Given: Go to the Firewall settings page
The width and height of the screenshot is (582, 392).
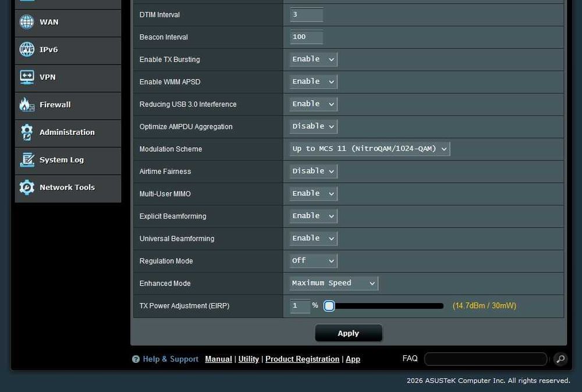Looking at the screenshot, I should click(x=68, y=106).
